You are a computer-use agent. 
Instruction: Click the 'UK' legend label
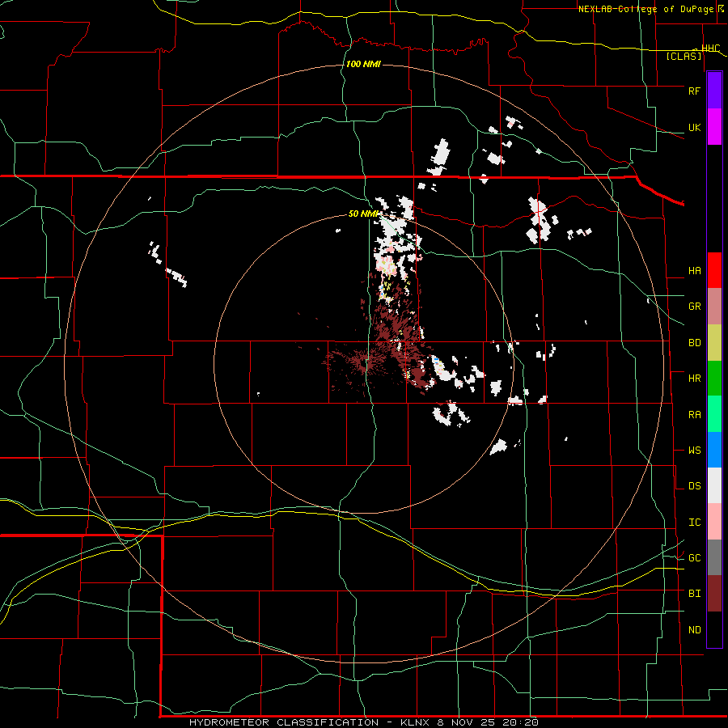coord(694,127)
